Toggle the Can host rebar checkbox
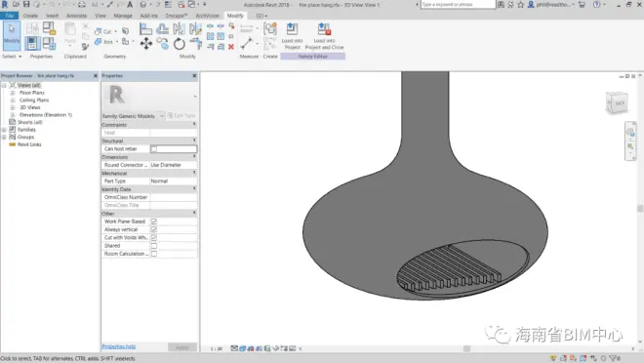644x363 pixels. pos(153,149)
